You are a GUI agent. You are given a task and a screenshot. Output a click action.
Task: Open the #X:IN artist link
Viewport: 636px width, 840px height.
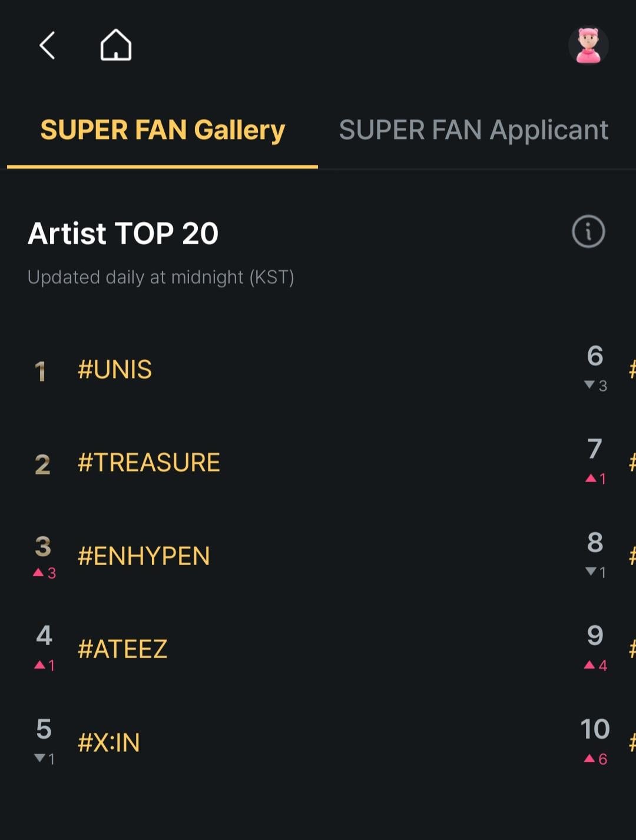click(x=109, y=743)
